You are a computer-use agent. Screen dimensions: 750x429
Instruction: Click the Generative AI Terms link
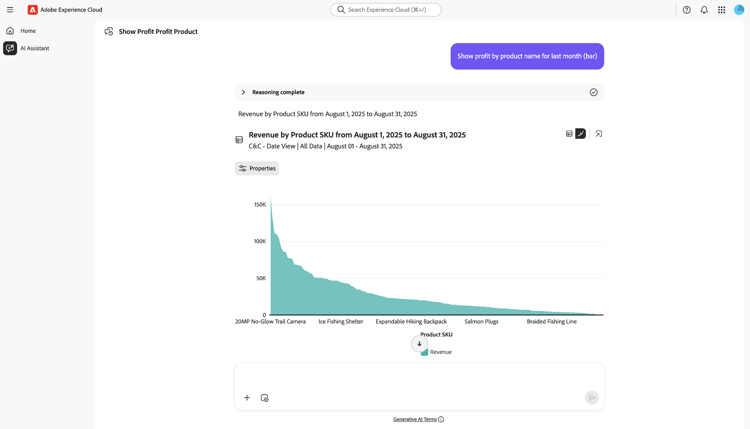pos(415,419)
